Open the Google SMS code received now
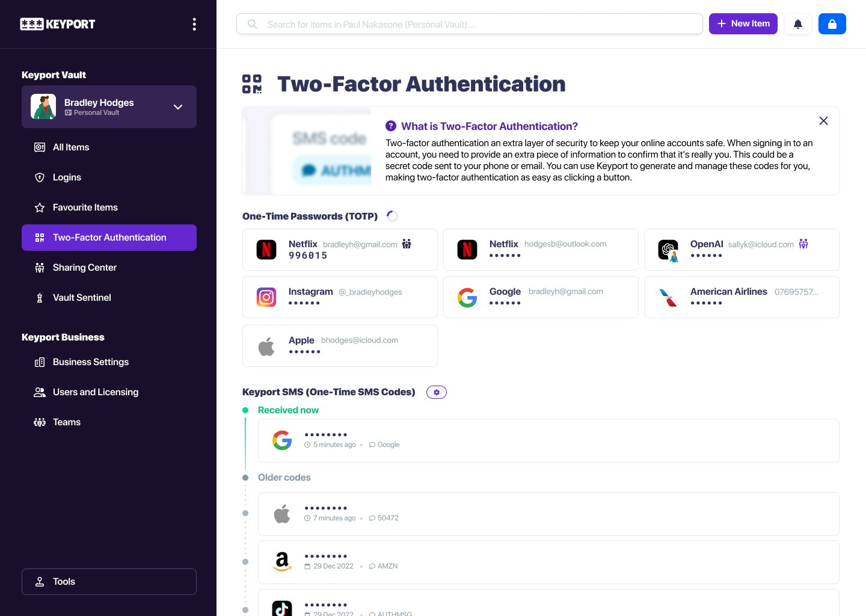The width and height of the screenshot is (866, 616). [548, 440]
